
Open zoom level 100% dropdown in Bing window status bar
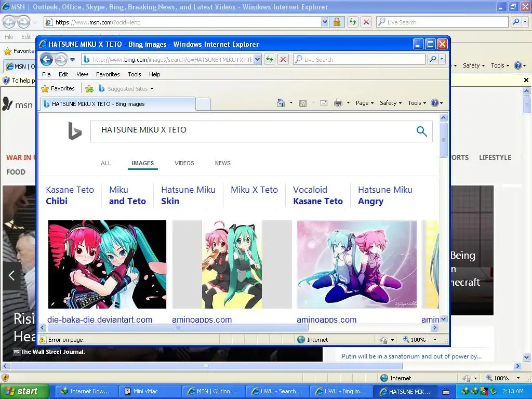[435, 340]
